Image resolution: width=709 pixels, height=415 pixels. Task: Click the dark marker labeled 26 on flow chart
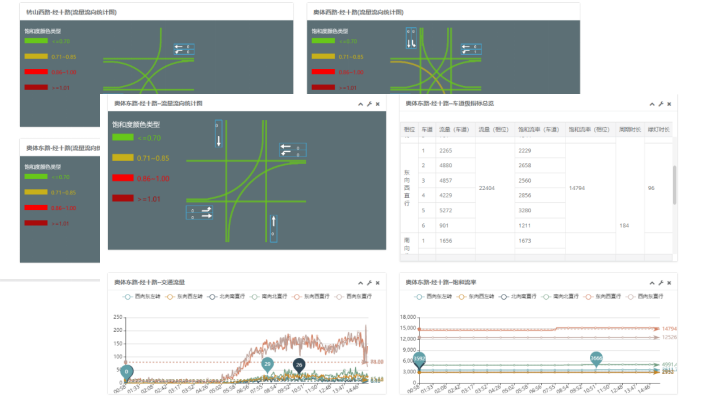(298, 365)
